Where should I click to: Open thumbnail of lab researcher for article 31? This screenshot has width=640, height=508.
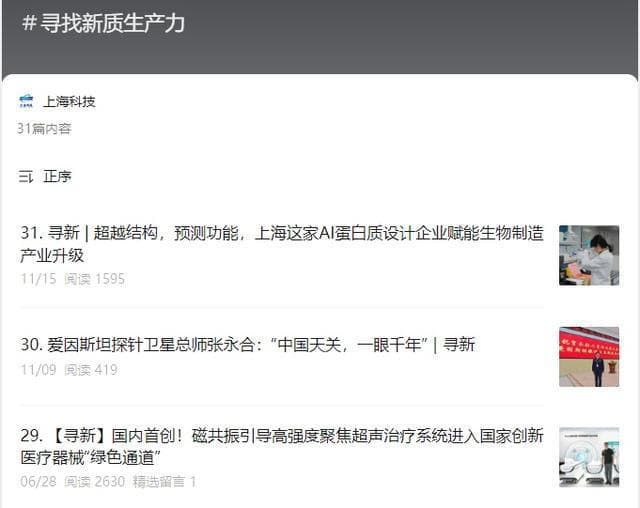[x=588, y=255]
